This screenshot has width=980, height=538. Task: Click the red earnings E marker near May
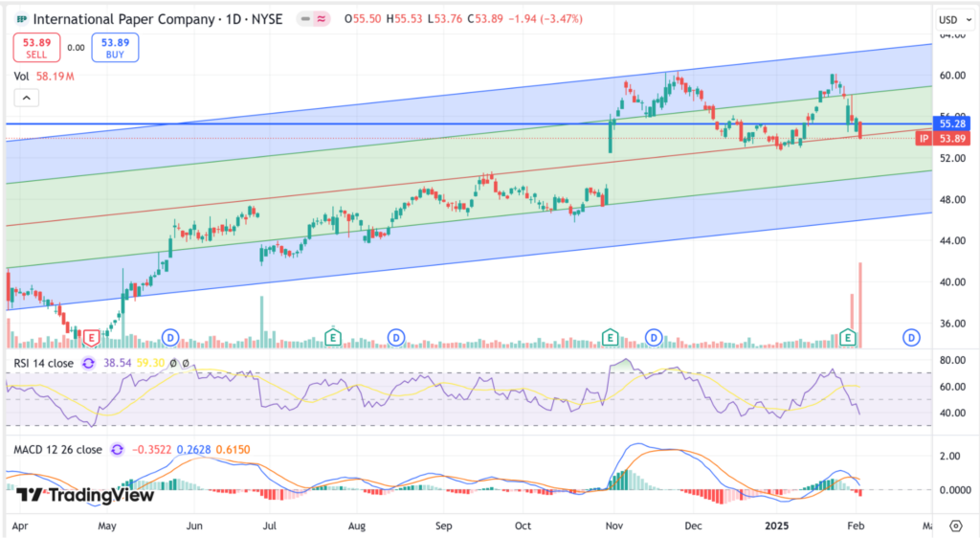(x=91, y=338)
